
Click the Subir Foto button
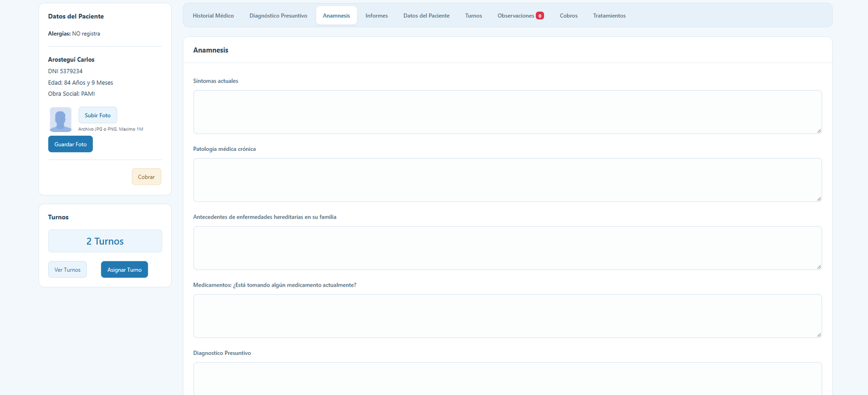[98, 115]
